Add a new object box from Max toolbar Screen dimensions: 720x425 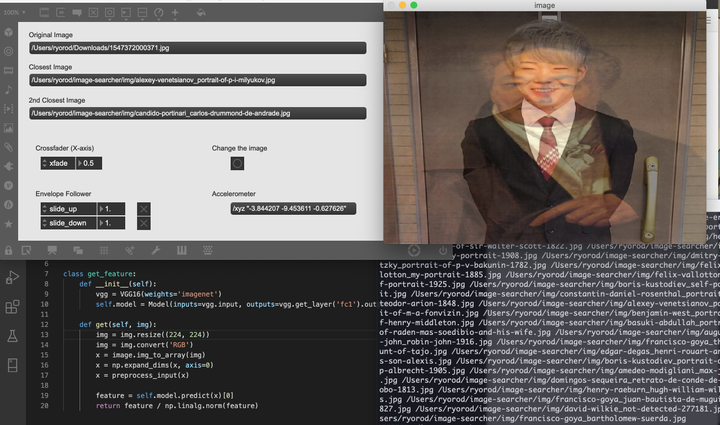click(x=45, y=12)
